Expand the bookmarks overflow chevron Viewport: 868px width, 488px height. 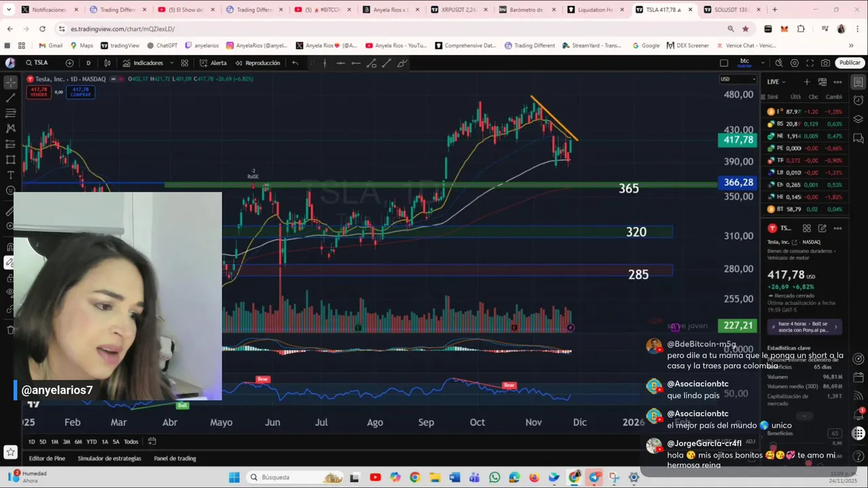[851, 45]
